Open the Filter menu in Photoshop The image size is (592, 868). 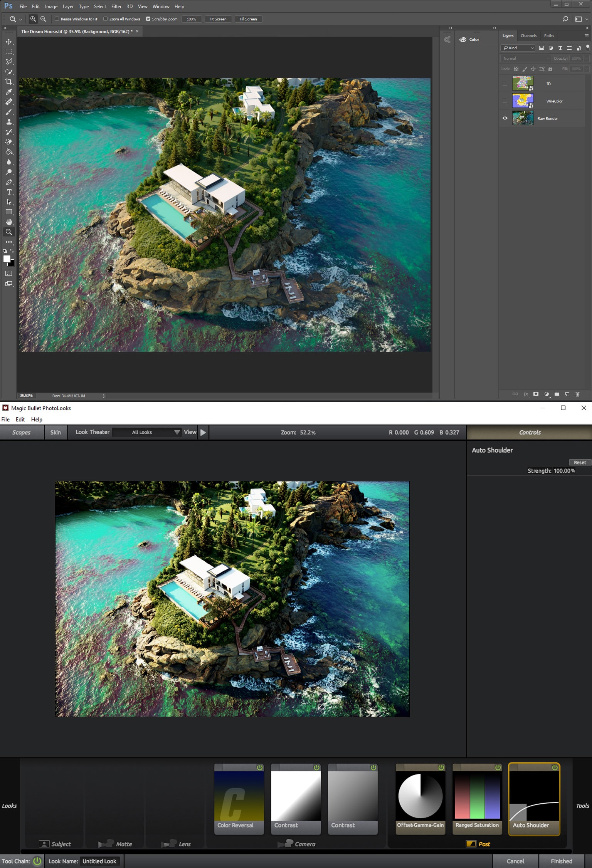pyautogui.click(x=116, y=7)
